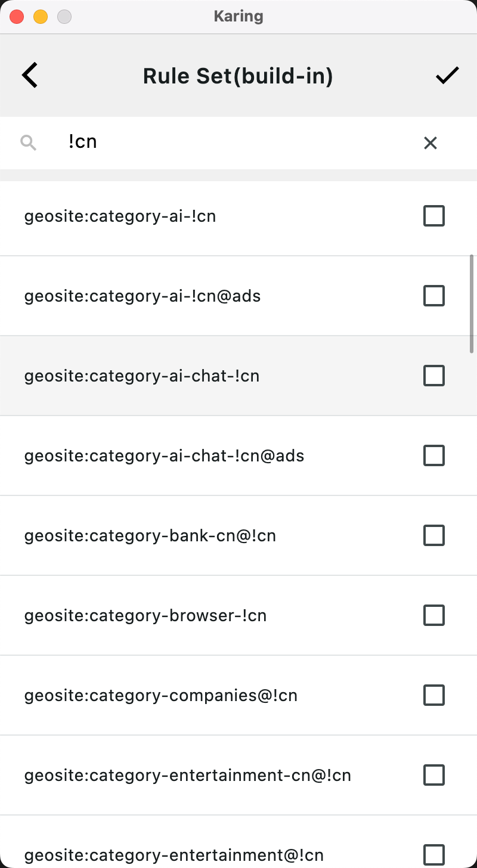Click the Rule Set(build-in) title
Screen dimensions: 477x868
pyautogui.click(x=238, y=76)
